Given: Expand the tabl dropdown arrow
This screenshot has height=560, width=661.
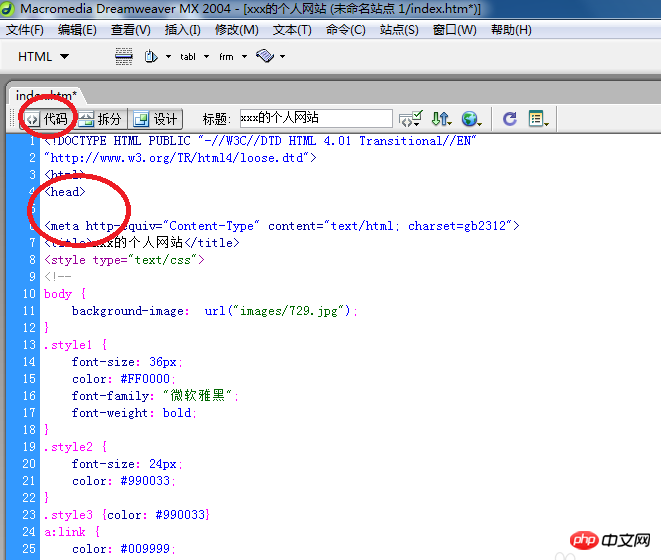Looking at the screenshot, I should pyautogui.click(x=206, y=57).
